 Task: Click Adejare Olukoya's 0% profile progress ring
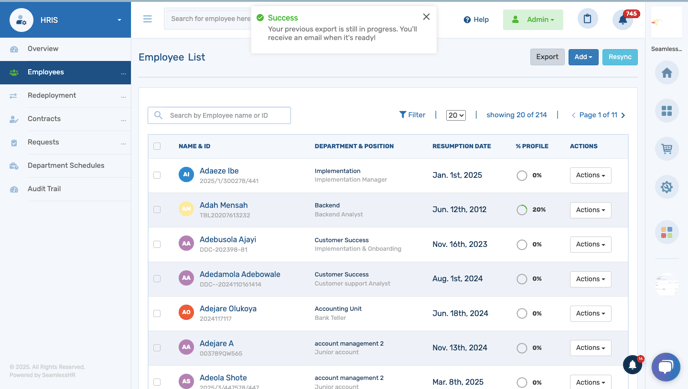click(x=521, y=314)
